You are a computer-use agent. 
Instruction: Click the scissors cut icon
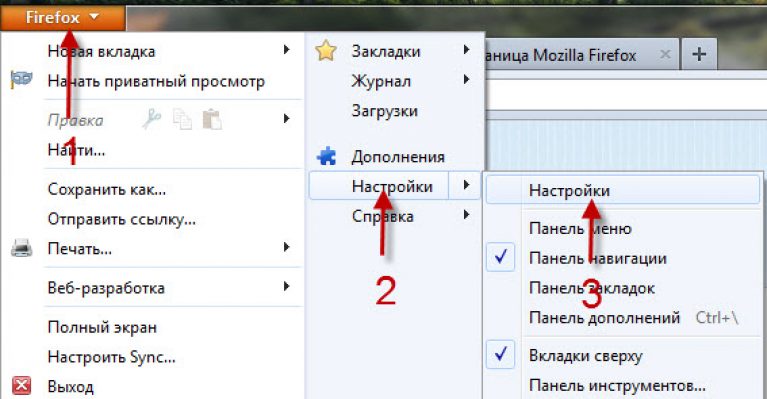pos(152,119)
